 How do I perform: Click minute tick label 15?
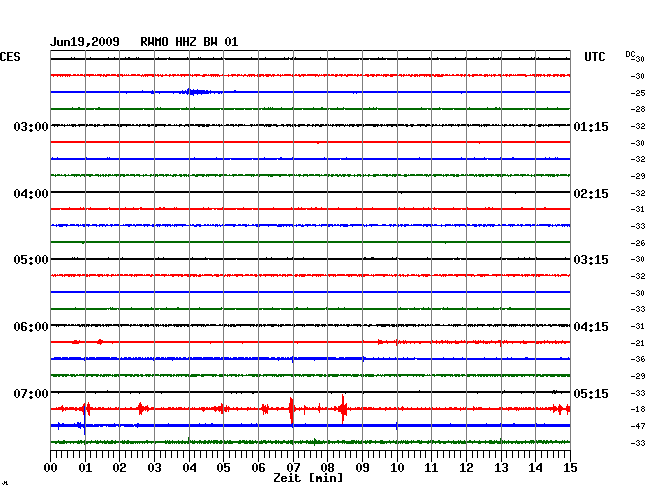(570, 467)
